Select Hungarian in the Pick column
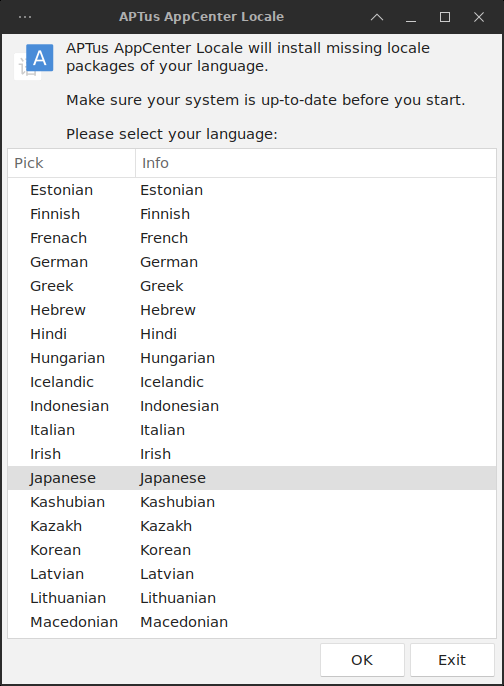The width and height of the screenshot is (504, 686). 68,358
